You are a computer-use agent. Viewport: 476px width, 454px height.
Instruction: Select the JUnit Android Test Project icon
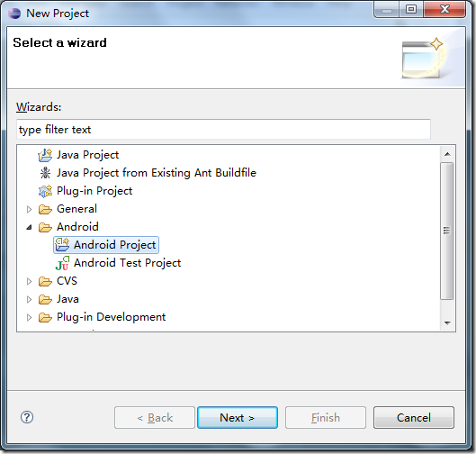[x=62, y=263]
